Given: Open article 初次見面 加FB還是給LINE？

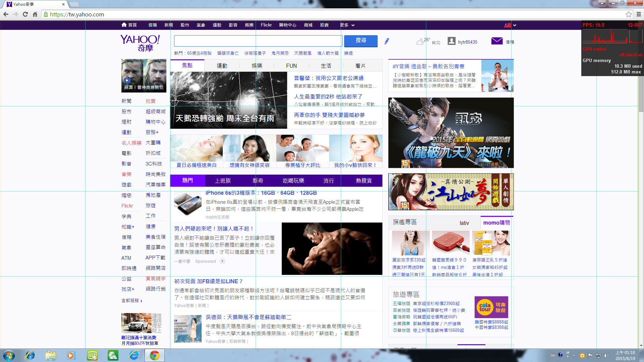Looking at the screenshot, I should point(208,281).
